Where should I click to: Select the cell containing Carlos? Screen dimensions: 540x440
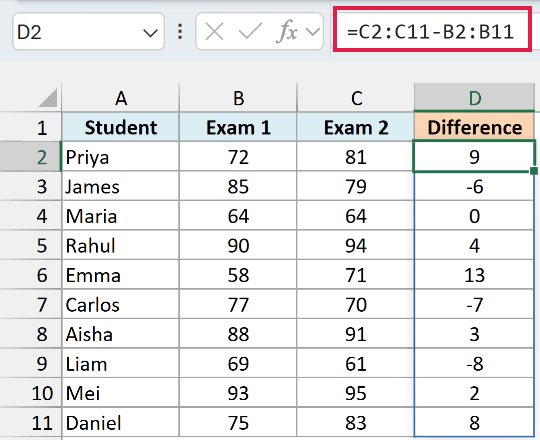121,304
